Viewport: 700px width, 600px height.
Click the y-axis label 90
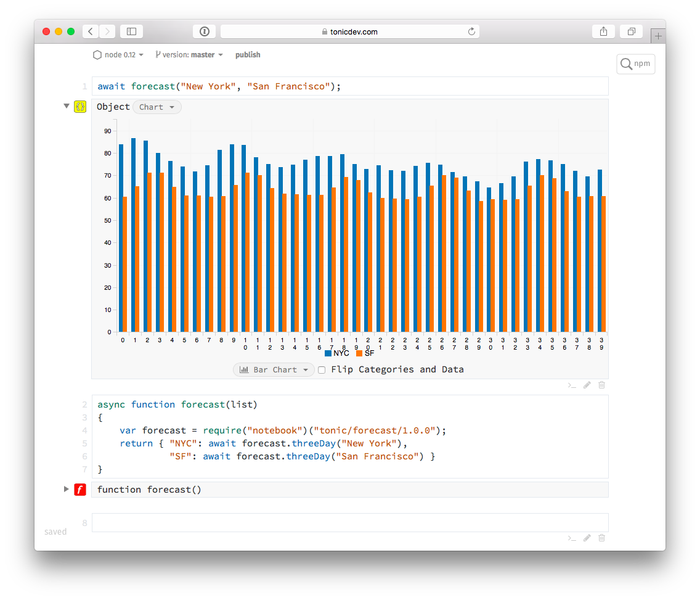[x=108, y=131]
